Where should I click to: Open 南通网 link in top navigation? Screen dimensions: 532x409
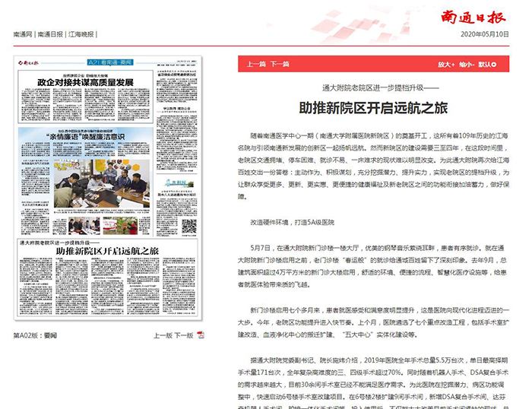(x=23, y=35)
